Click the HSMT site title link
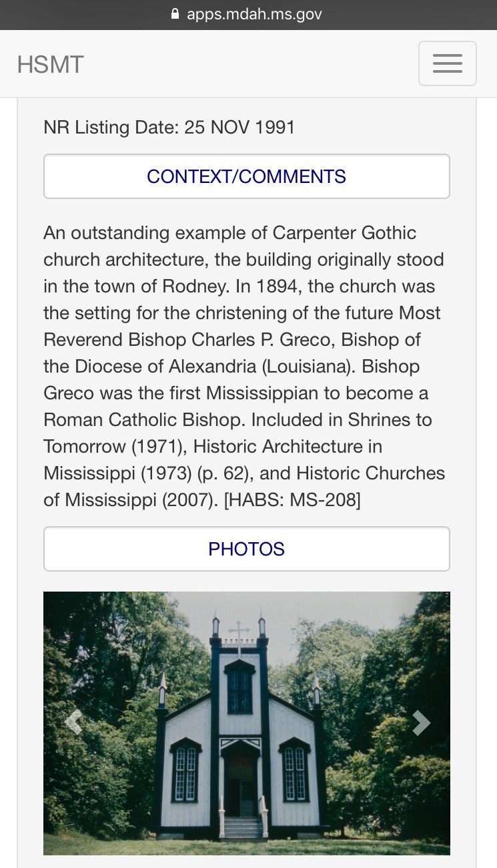This screenshot has height=868, width=497. 51,65
